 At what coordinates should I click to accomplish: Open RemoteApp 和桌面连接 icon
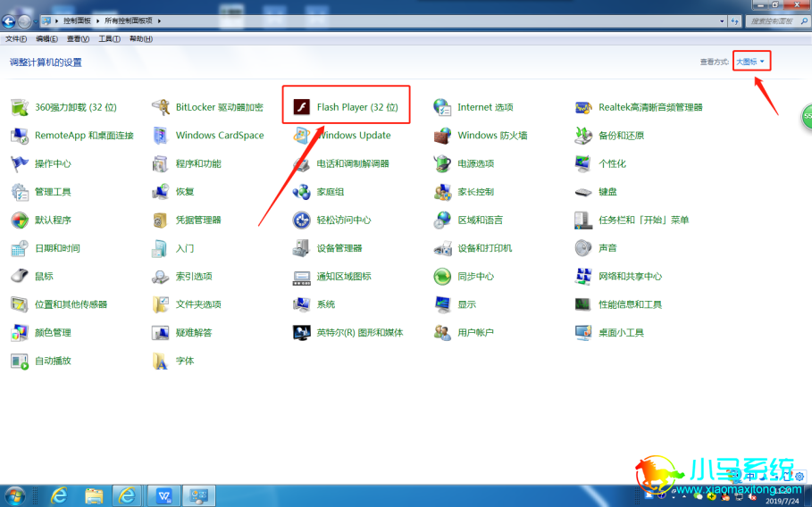20,136
